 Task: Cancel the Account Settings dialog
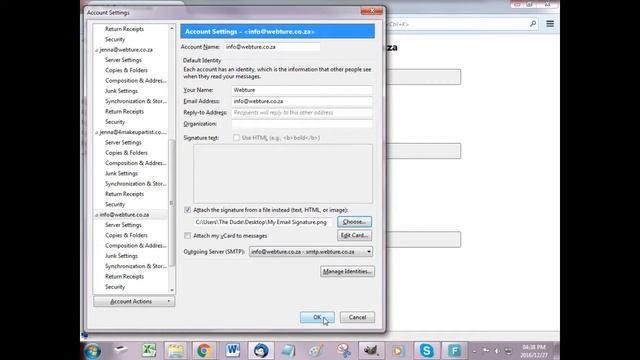point(357,317)
